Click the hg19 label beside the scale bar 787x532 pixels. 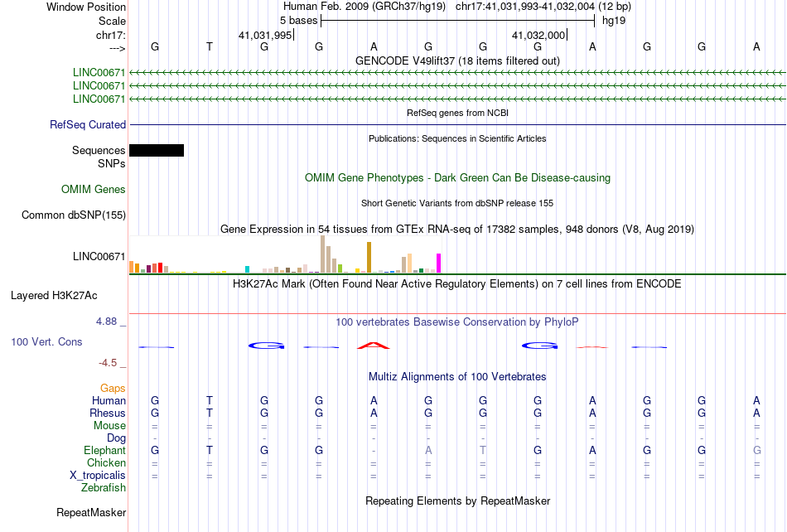tap(614, 21)
